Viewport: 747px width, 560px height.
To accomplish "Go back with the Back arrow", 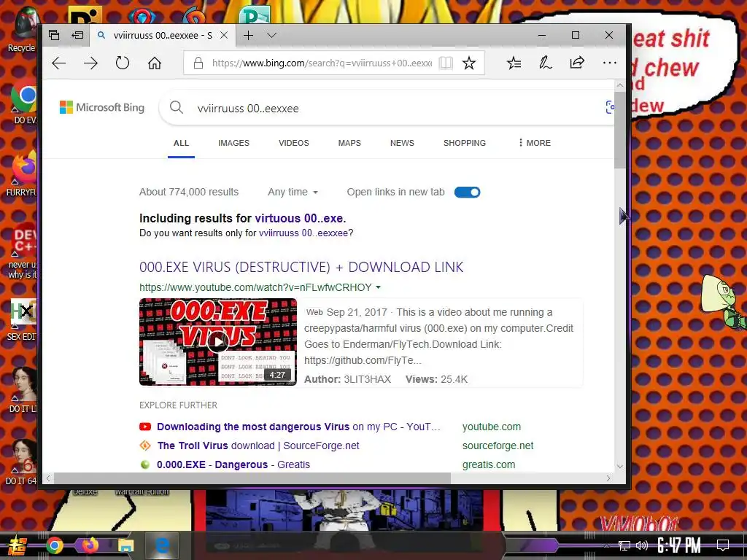I will pyautogui.click(x=58, y=63).
